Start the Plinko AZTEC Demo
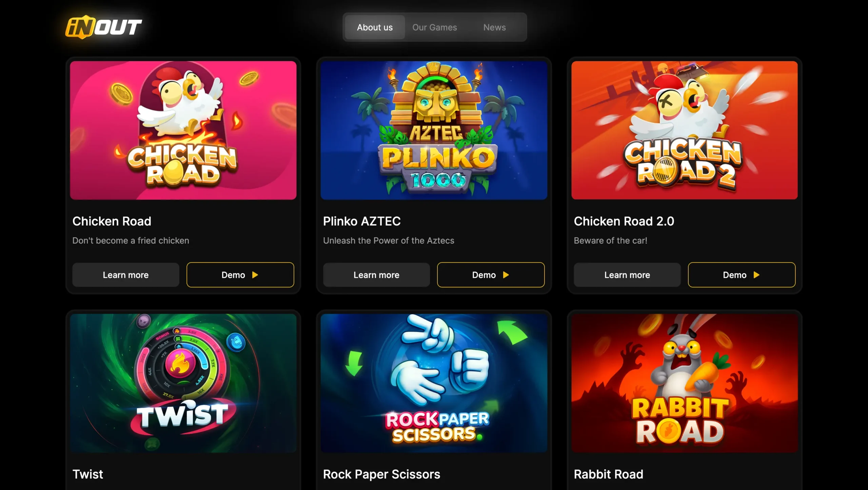Screen dimensions: 868x490 tap(491, 275)
